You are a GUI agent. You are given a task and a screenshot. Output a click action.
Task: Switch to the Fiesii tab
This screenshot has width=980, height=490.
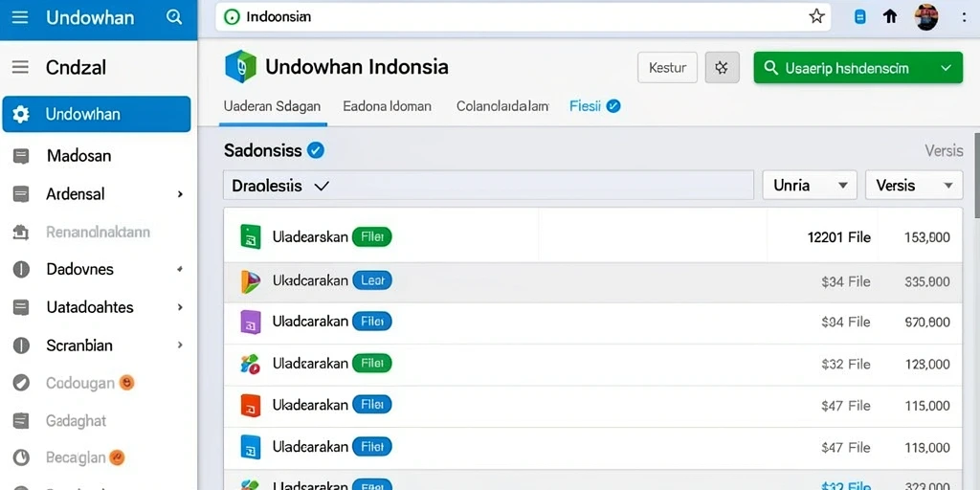click(x=585, y=106)
